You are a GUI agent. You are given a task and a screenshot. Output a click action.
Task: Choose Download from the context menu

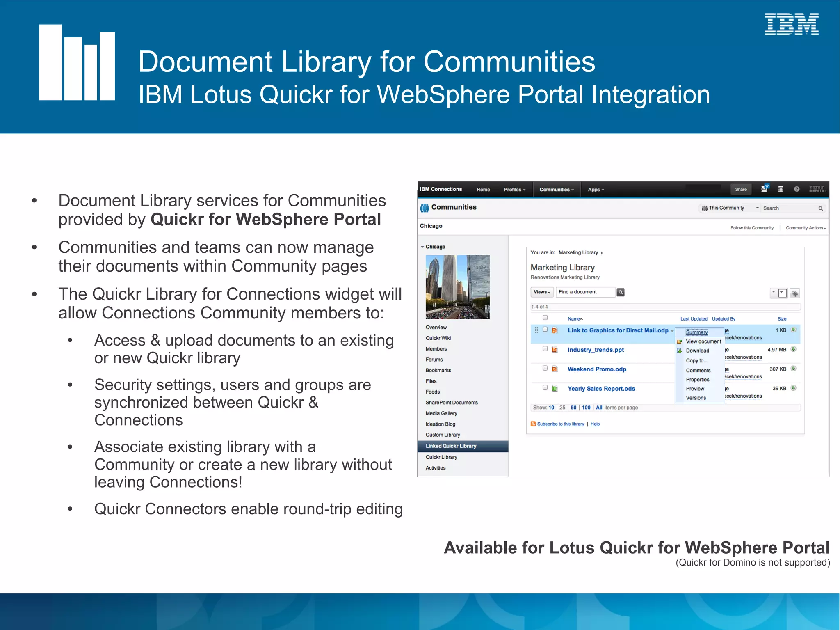pos(697,351)
